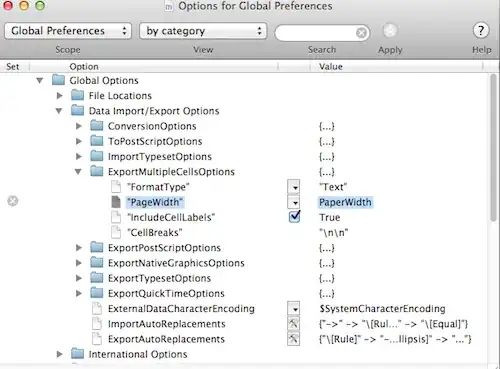Viewport: 500px width, 369px height.
Task: Select the ImportTypesetOptions folder icon
Action: (97, 156)
